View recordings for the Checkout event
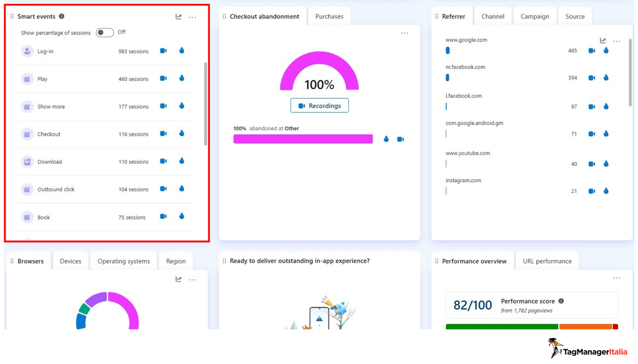The height and width of the screenshot is (364, 638). click(x=163, y=134)
